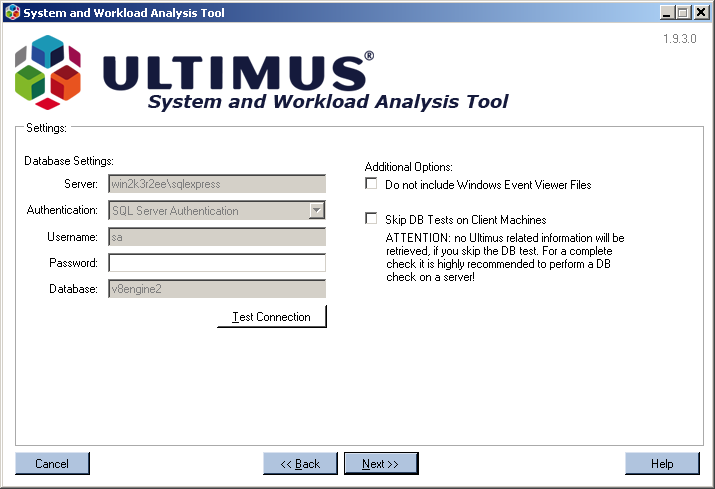Click the Database Settings: label
Image resolution: width=715 pixels, height=489 pixels.
coord(69,161)
